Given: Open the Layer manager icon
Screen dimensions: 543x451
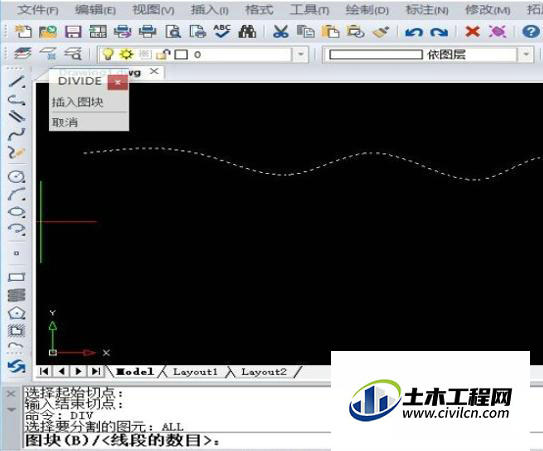Looking at the screenshot, I should tap(23, 54).
